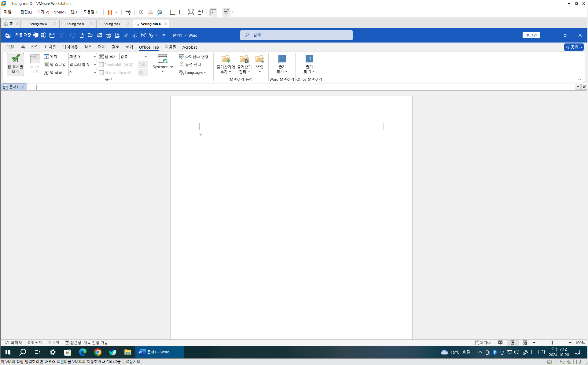Screen dimensions: 588x365
Task: Enable the Fixed width checkbox
Action: coord(101,65)
